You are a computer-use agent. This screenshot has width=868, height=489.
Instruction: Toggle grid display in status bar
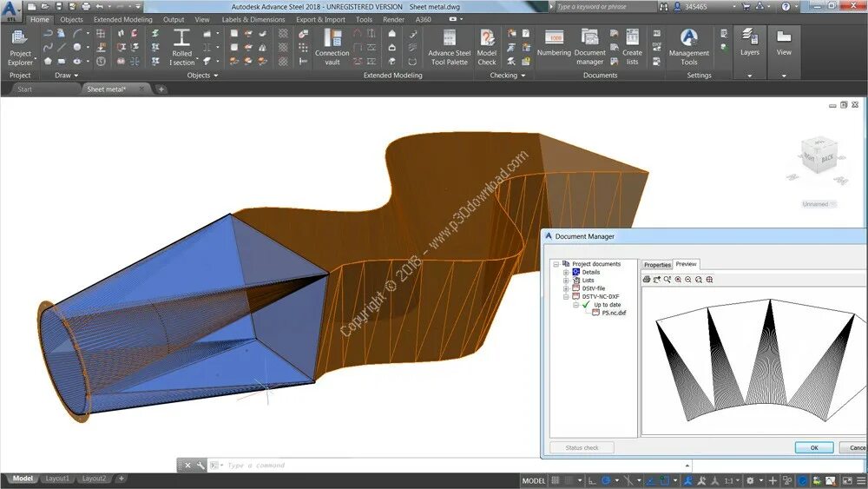click(556, 480)
